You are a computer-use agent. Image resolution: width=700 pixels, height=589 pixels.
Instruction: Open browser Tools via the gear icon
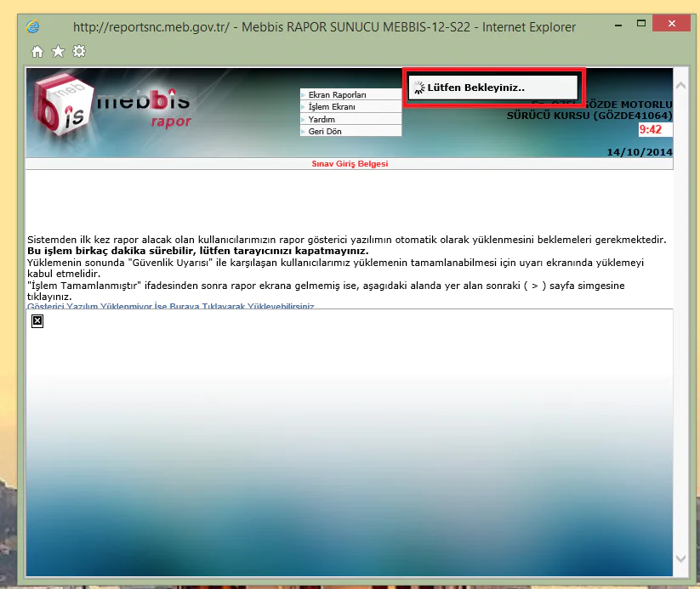click(79, 51)
